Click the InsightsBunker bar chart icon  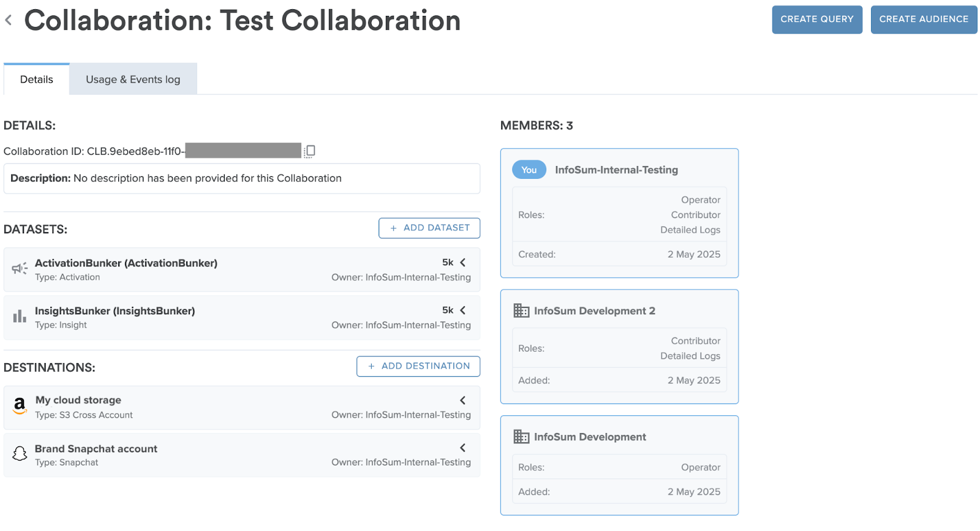tap(20, 316)
